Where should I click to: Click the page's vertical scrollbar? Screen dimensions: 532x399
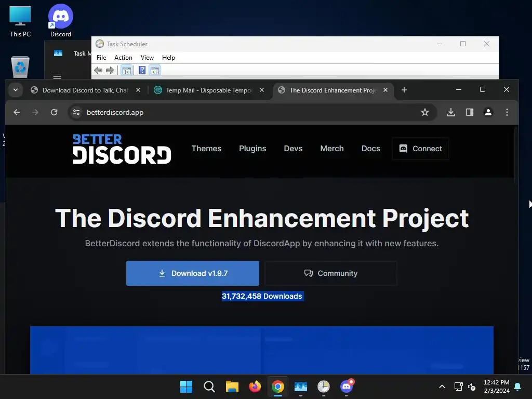point(516,156)
